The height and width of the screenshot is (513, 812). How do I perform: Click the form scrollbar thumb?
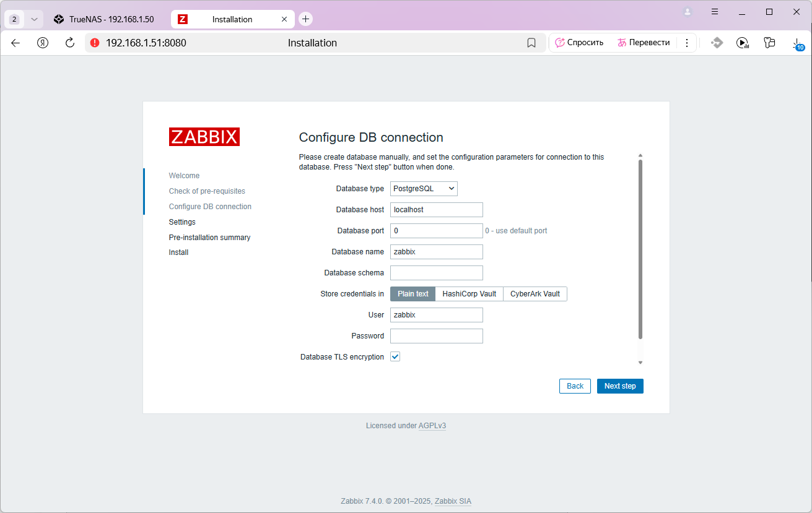(640, 249)
